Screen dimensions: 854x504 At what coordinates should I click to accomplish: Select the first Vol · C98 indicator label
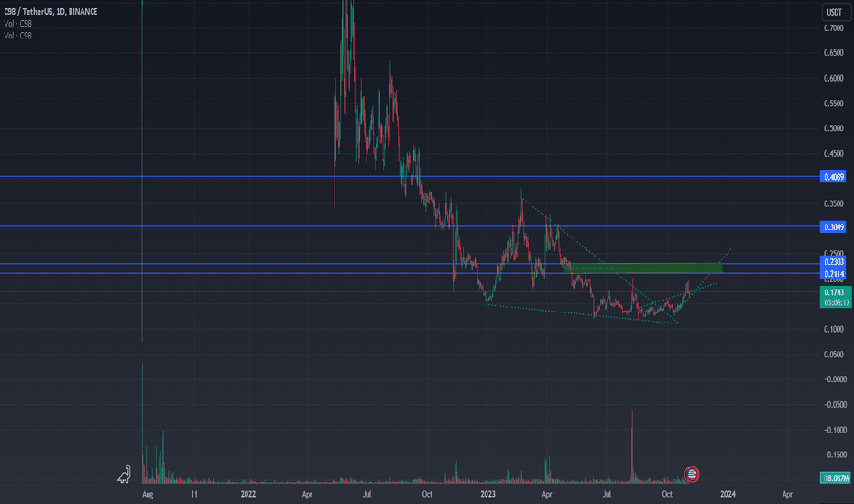coord(18,24)
